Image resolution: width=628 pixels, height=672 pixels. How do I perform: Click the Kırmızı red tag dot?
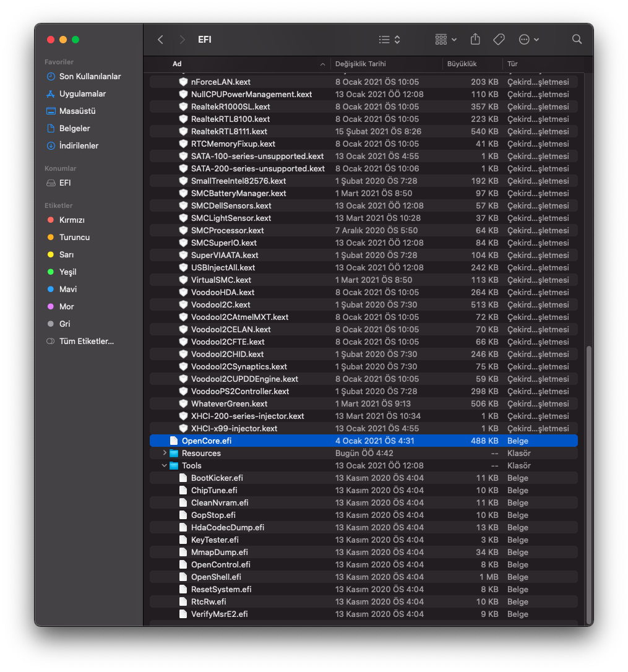pos(51,220)
